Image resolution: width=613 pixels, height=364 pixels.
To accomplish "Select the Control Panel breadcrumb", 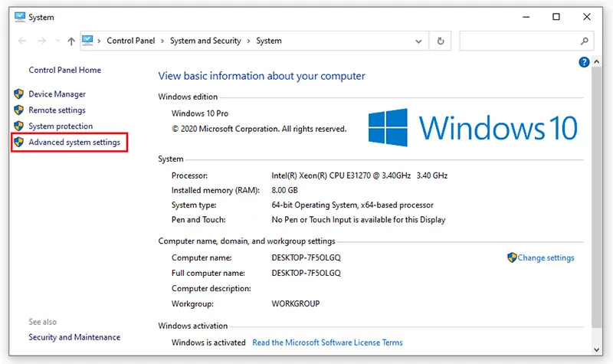I will [130, 41].
